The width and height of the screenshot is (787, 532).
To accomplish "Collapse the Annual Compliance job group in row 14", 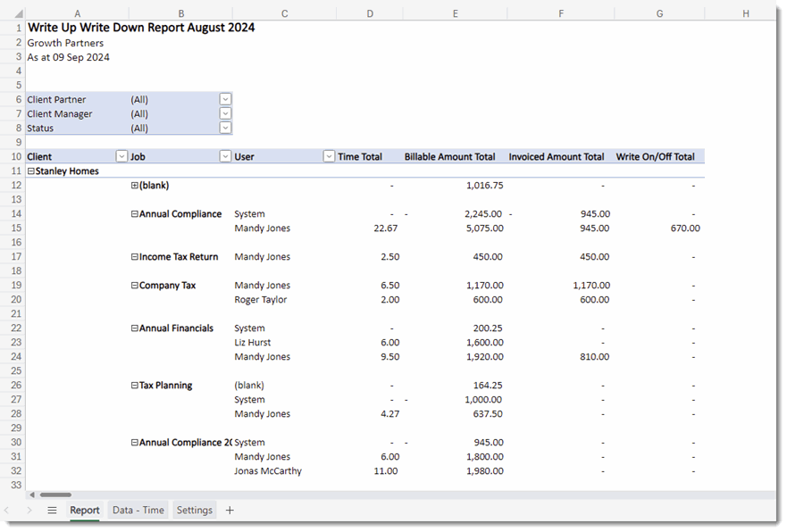I will pos(135,213).
